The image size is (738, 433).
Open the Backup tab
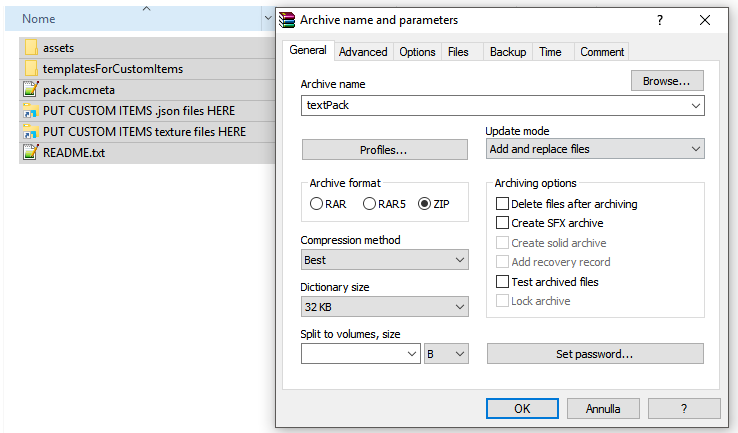click(x=508, y=52)
